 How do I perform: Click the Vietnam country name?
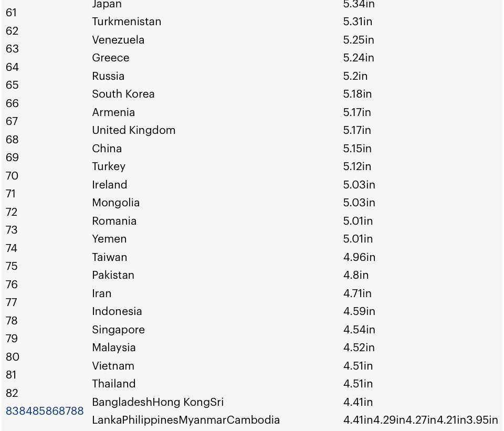113,366
